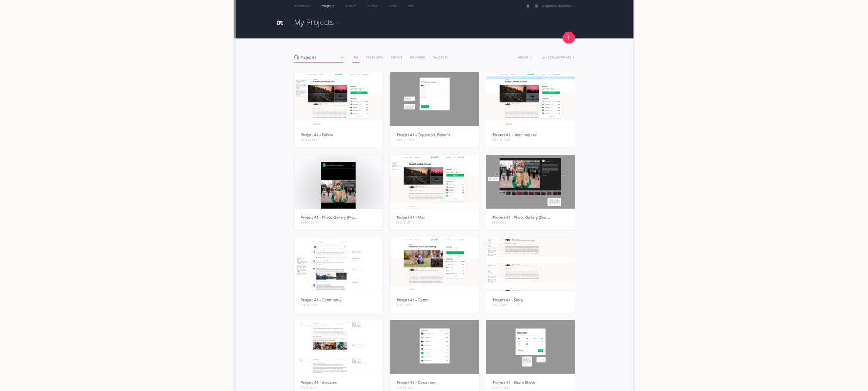
Task: Open the notifications bell
Action: 528,6
